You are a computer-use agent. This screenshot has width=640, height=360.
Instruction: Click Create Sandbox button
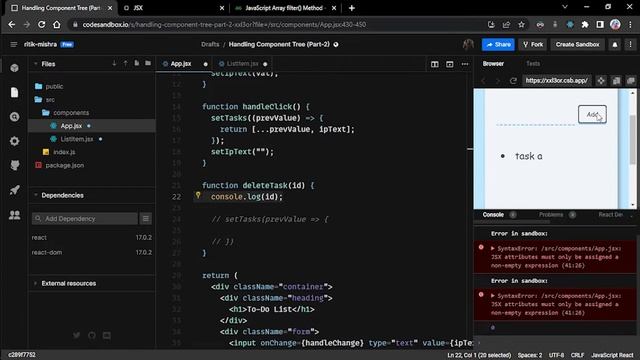[577, 44]
